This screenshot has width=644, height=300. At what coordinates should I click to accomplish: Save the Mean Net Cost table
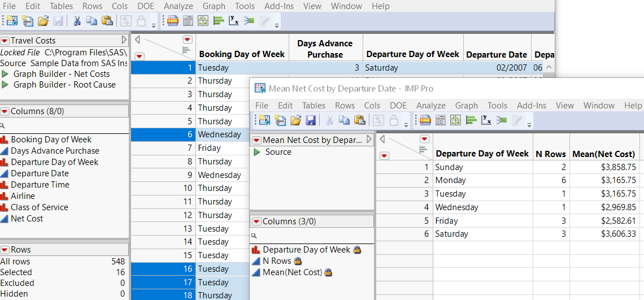pos(311,120)
